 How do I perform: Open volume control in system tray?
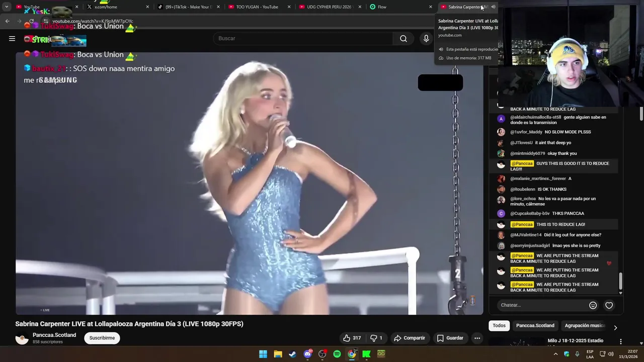click(x=611, y=354)
